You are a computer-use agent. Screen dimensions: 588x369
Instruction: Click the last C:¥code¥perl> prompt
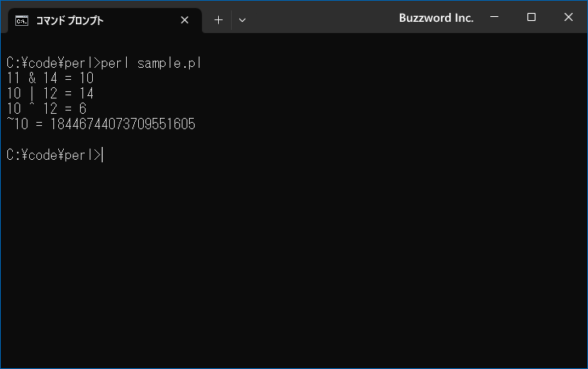[x=53, y=155]
